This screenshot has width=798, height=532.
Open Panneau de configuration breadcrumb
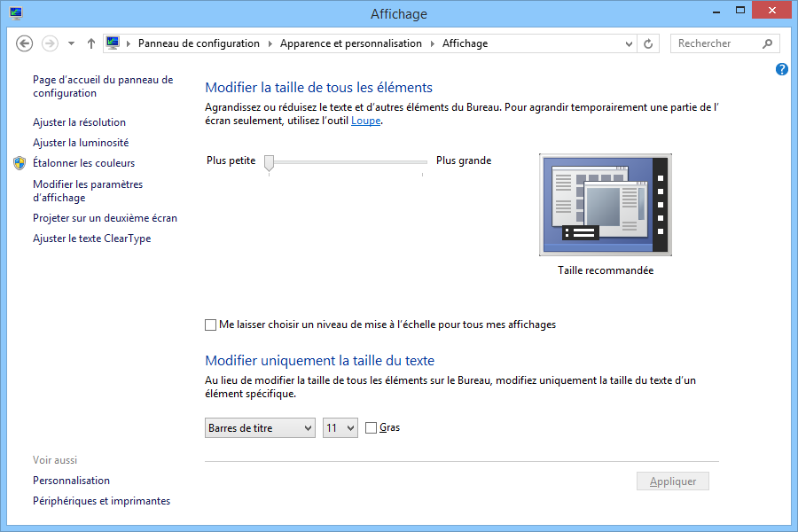(199, 43)
